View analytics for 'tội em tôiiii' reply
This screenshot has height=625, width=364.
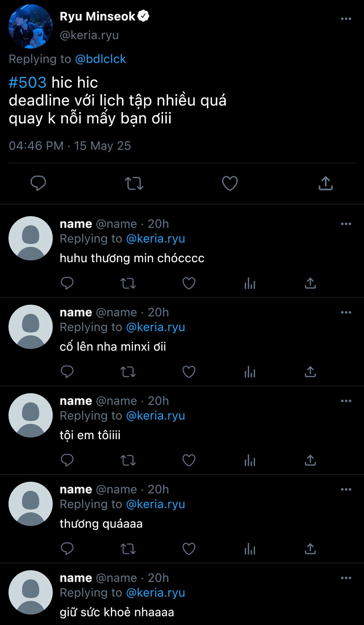[x=250, y=461]
